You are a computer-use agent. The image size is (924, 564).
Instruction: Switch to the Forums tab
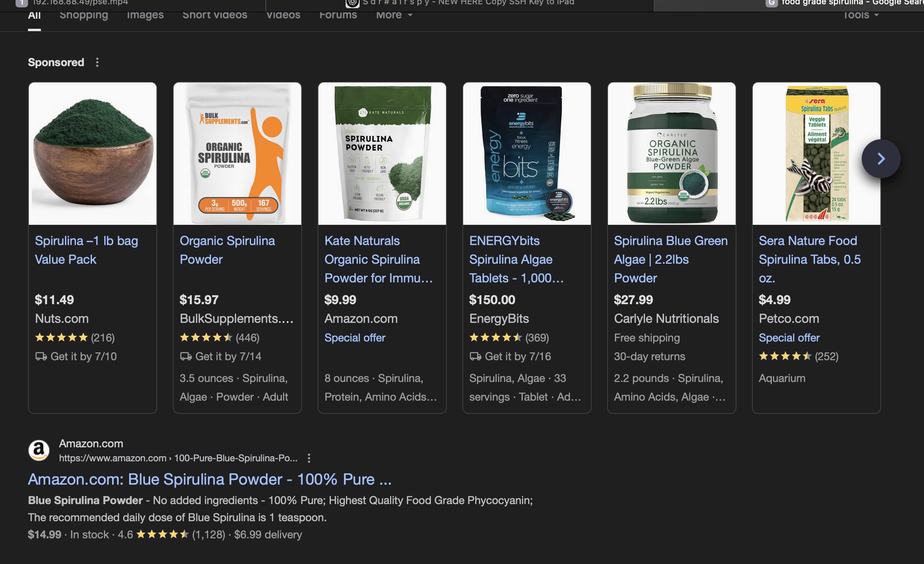click(338, 15)
